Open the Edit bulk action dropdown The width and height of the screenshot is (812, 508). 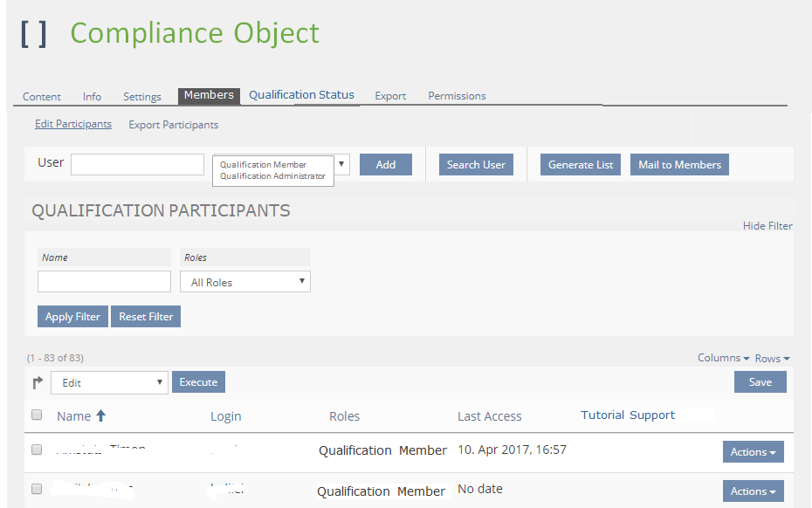point(109,382)
